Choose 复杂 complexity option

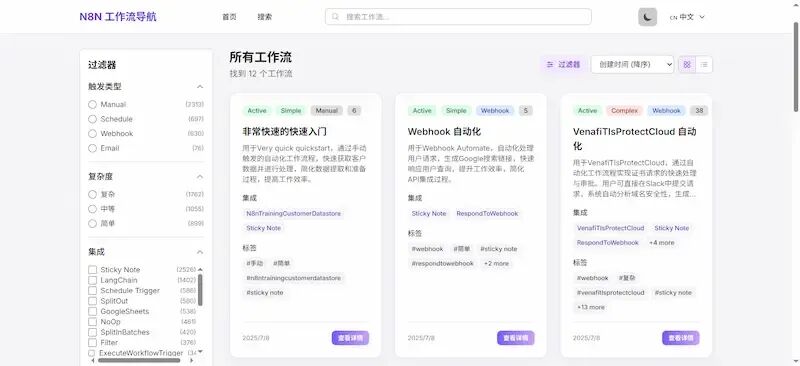pos(92,194)
